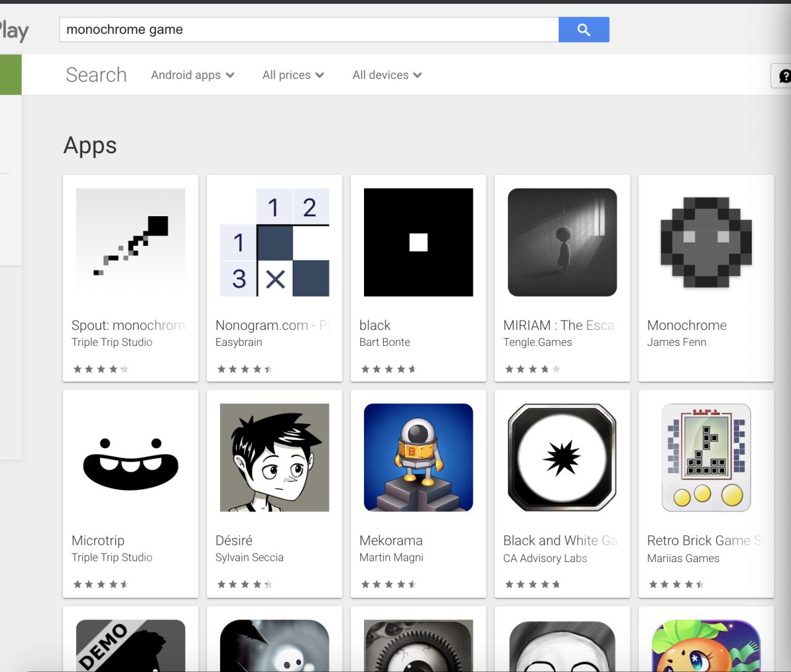Open the eyeball gear app icon
The width and height of the screenshot is (791, 672).
pos(418,645)
